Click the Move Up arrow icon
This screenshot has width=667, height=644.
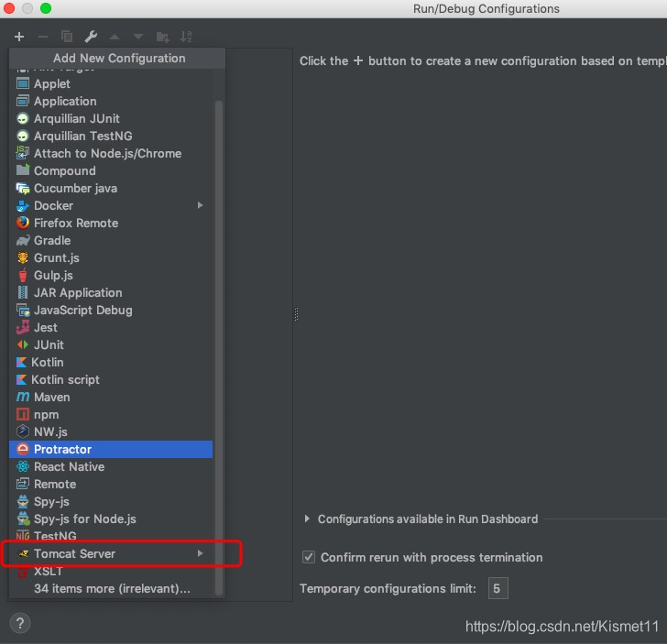[x=115, y=37]
